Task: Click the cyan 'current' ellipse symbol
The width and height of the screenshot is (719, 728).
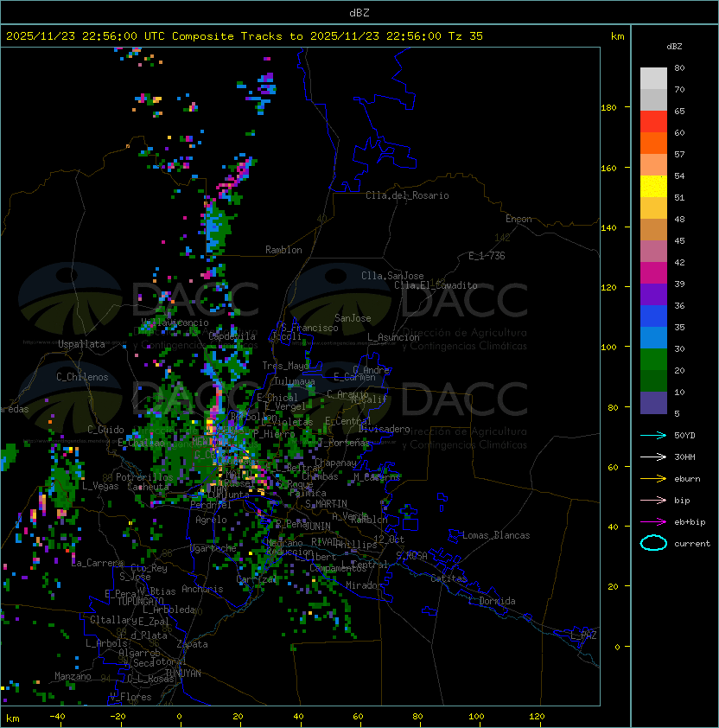Action: pyautogui.click(x=653, y=543)
